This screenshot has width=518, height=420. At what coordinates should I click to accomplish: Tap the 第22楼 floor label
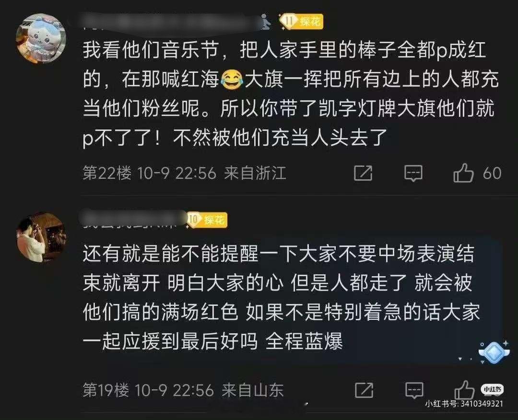[x=107, y=173]
